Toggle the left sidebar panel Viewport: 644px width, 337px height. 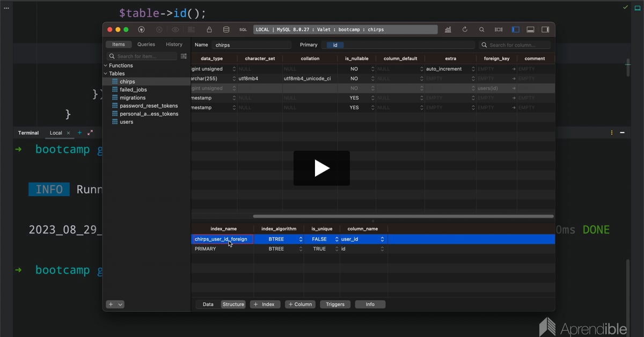[515, 30]
